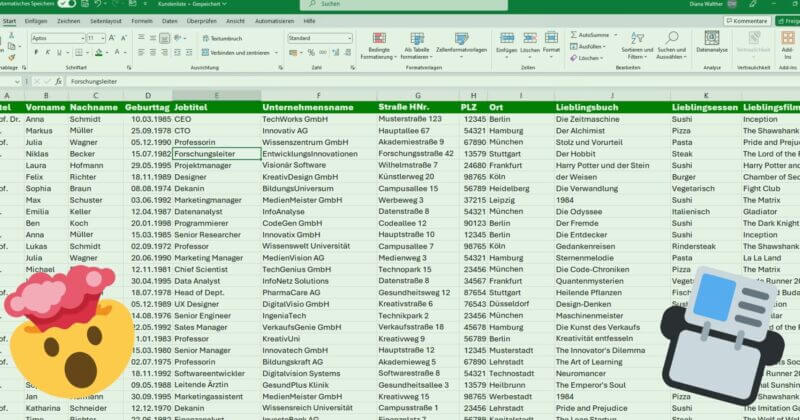Click AutoSumme

(590, 35)
